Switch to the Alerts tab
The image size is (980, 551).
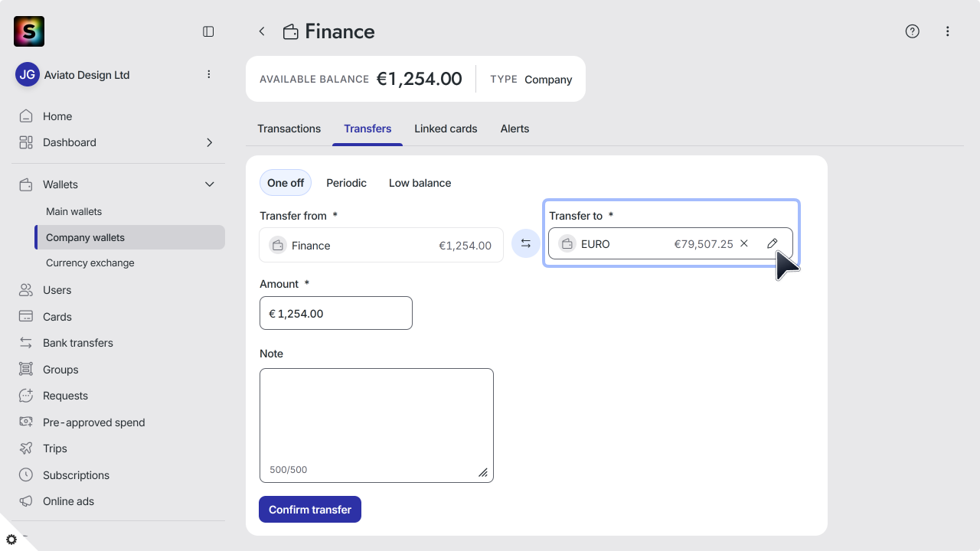pyautogui.click(x=514, y=129)
